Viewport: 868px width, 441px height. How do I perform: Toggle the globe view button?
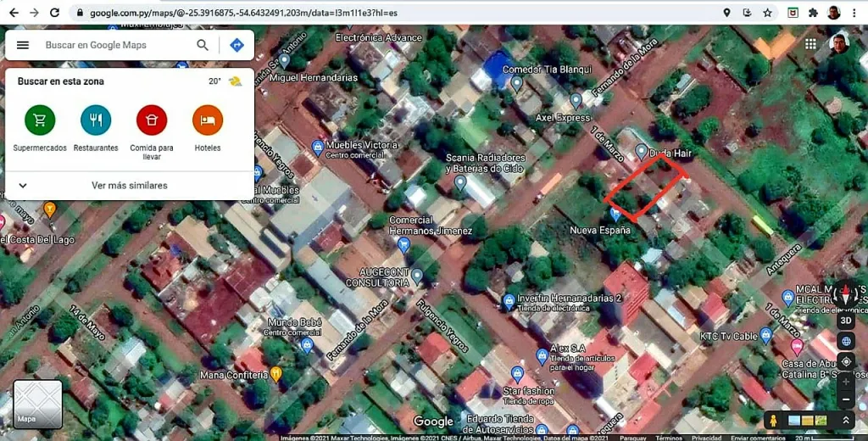(846, 341)
